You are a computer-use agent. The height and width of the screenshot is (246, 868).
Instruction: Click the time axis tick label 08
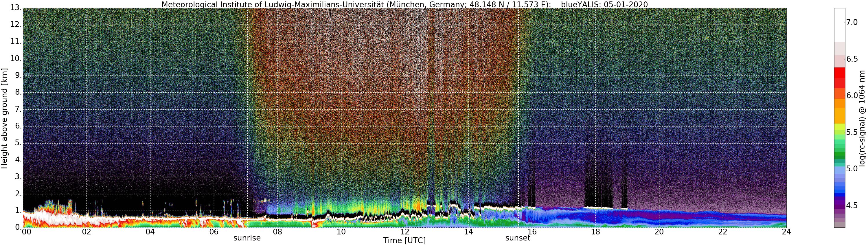pyautogui.click(x=277, y=232)
